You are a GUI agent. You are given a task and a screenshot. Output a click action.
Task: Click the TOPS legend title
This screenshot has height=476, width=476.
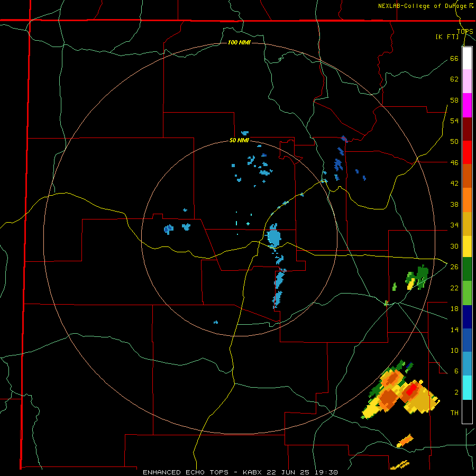(x=465, y=32)
